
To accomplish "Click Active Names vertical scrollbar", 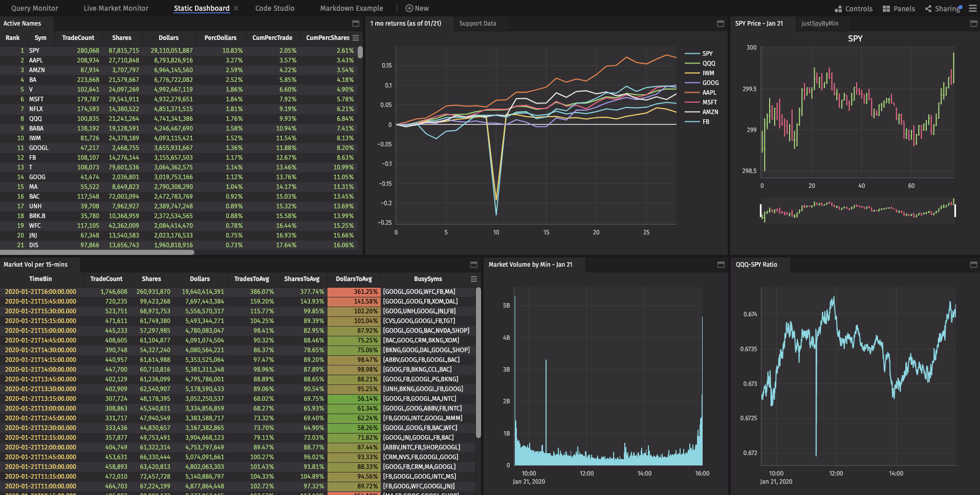I will pyautogui.click(x=360, y=53).
